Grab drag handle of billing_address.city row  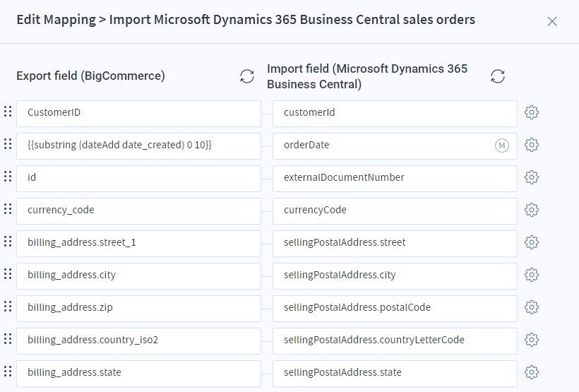pyautogui.click(x=8, y=274)
